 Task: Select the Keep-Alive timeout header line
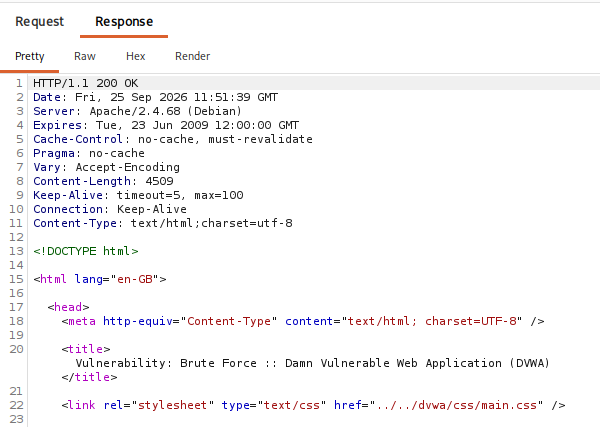click(x=138, y=195)
